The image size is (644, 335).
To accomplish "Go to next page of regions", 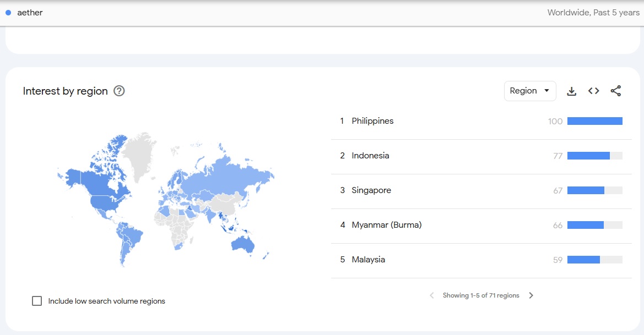I will 531,295.
